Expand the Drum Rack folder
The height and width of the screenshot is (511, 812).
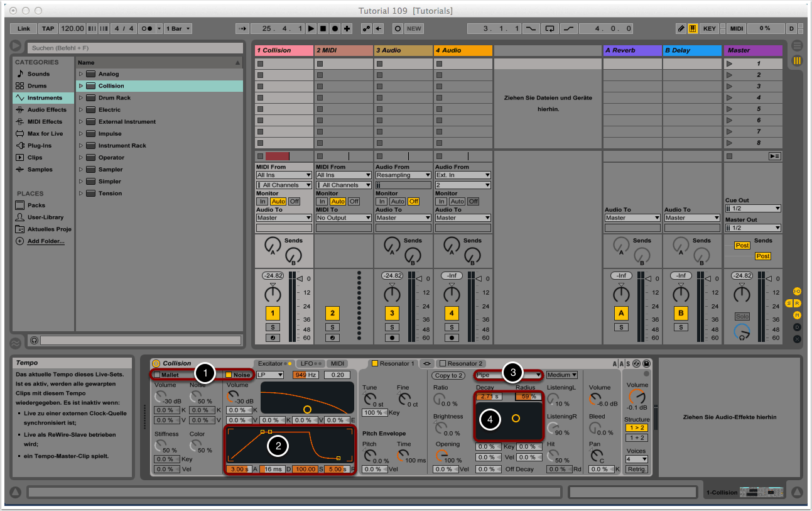(81, 98)
